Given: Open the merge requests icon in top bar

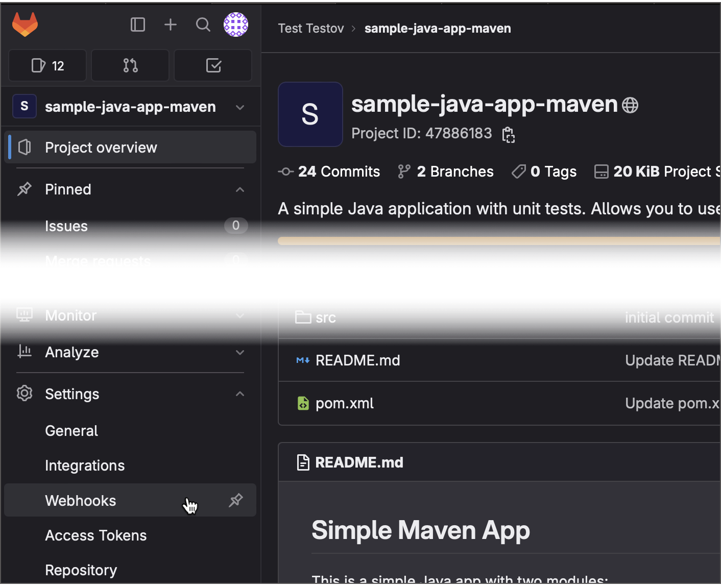Looking at the screenshot, I should pos(130,65).
